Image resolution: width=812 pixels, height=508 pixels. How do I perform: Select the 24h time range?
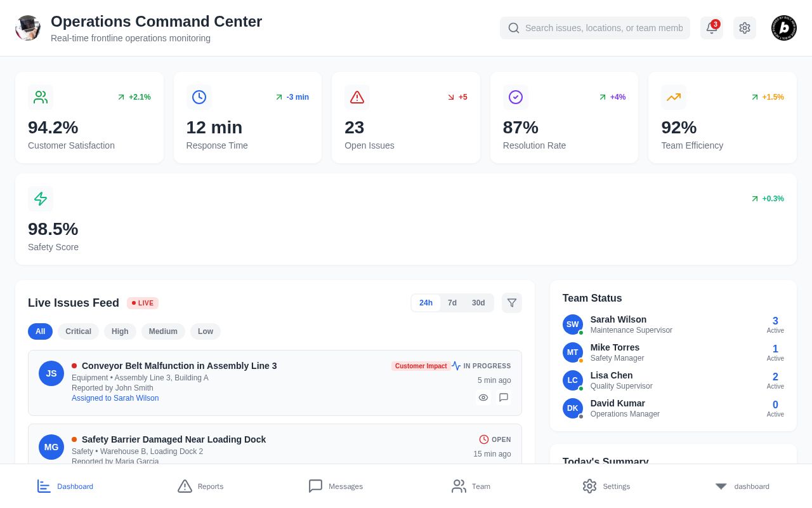pyautogui.click(x=426, y=303)
